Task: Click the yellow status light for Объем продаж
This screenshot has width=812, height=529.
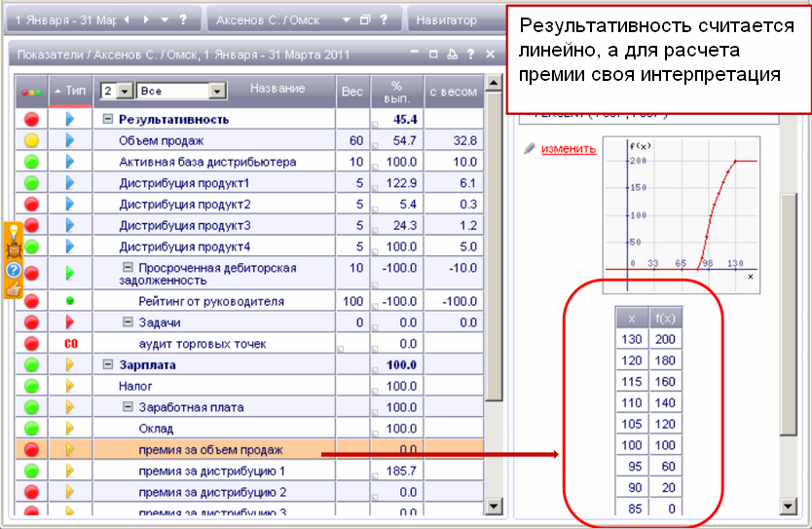Action: tap(31, 140)
